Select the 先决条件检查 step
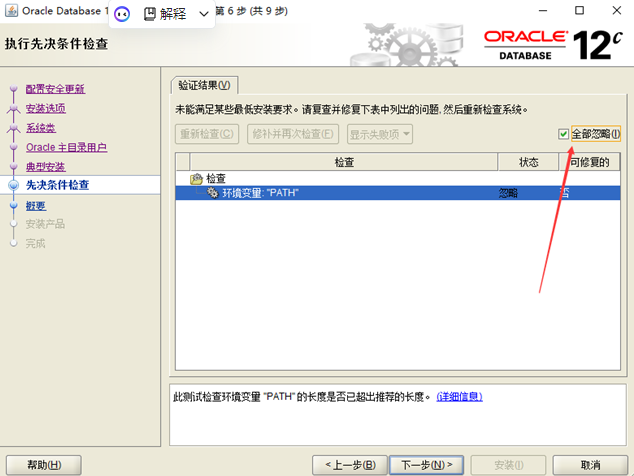 pyautogui.click(x=57, y=185)
